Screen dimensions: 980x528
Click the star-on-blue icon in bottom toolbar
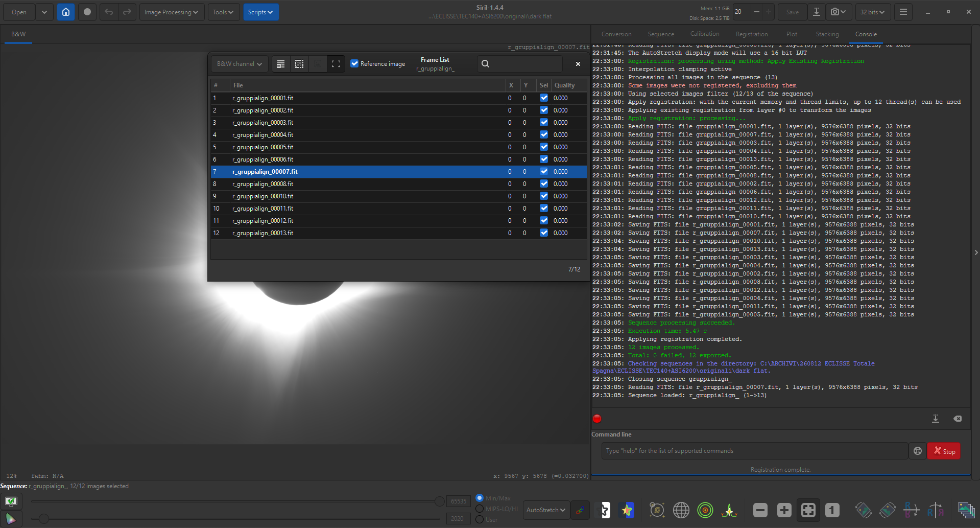[x=627, y=510]
